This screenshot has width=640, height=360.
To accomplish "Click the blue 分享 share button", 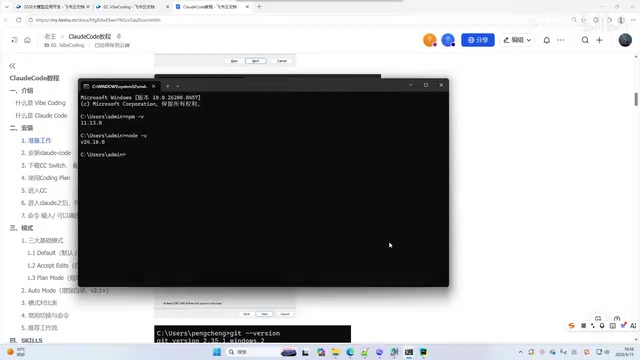I will pos(478,40).
